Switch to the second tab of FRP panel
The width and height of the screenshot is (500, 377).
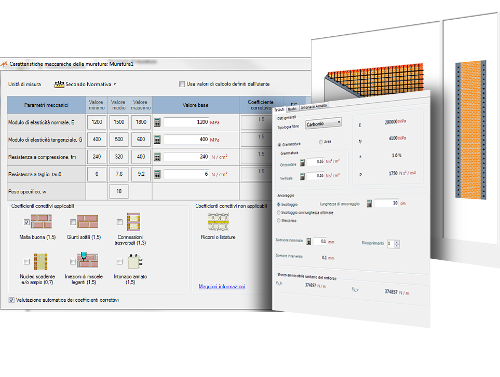coord(292,109)
